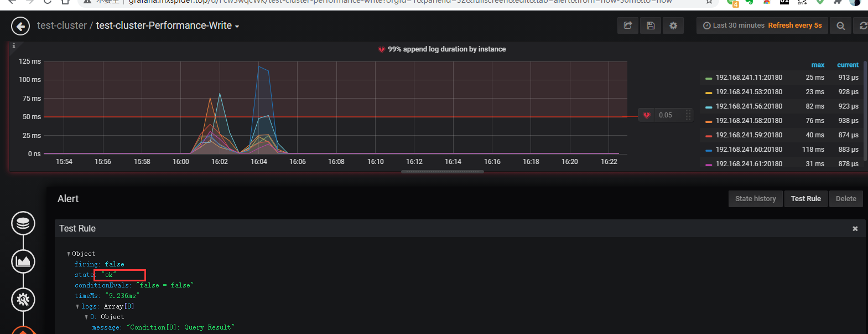This screenshot has width=868, height=334.
Task: Click the share dashboard icon
Action: [628, 25]
